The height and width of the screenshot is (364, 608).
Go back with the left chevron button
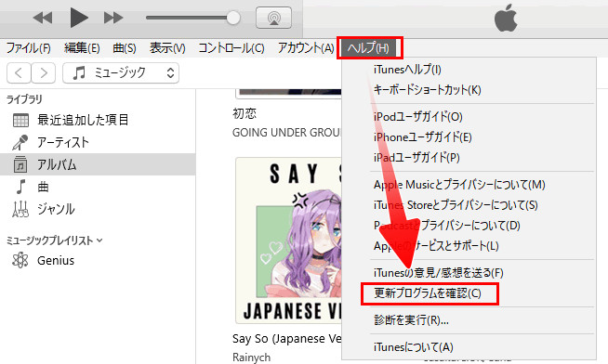coord(19,72)
